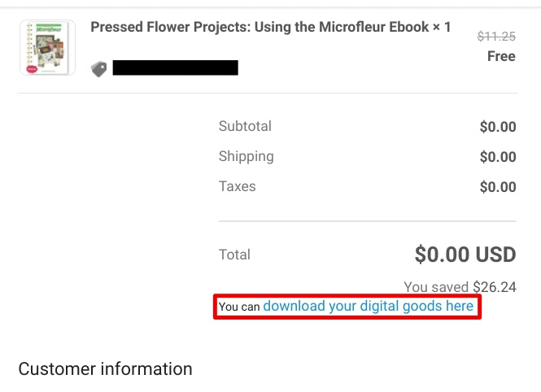Open the Microfleur ebook product thumbnail

pyautogui.click(x=48, y=48)
